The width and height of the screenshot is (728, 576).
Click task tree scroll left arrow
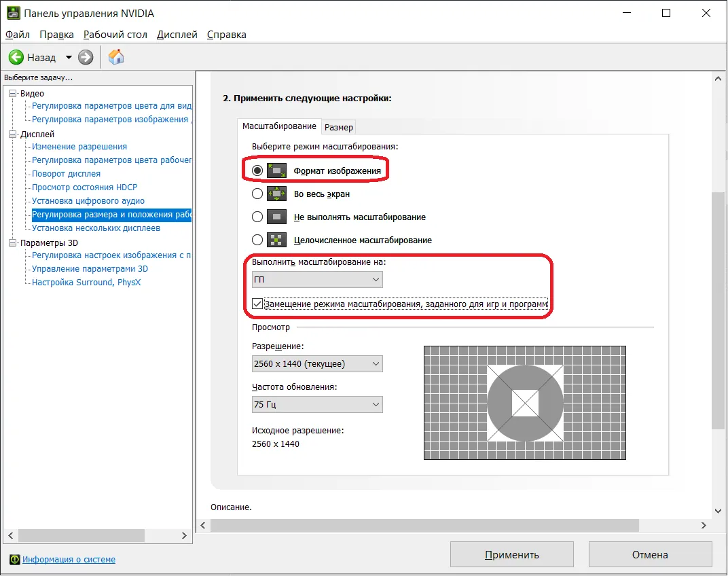tap(11, 536)
